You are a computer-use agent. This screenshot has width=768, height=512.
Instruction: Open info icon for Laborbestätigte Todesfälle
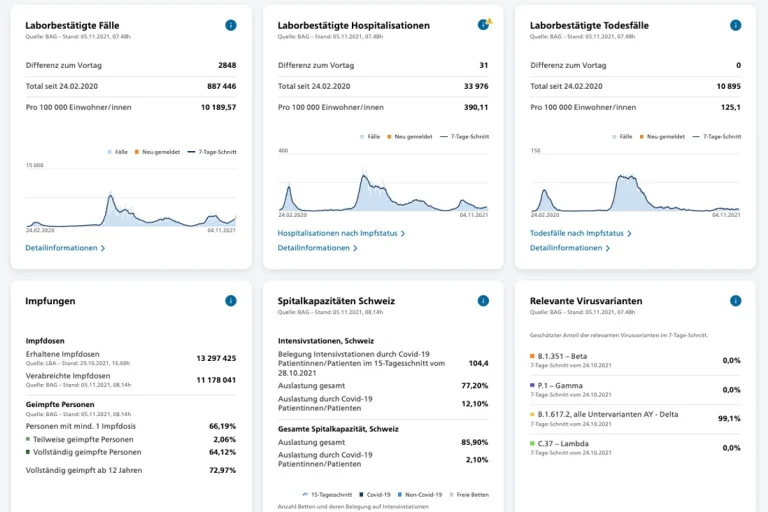(735, 25)
